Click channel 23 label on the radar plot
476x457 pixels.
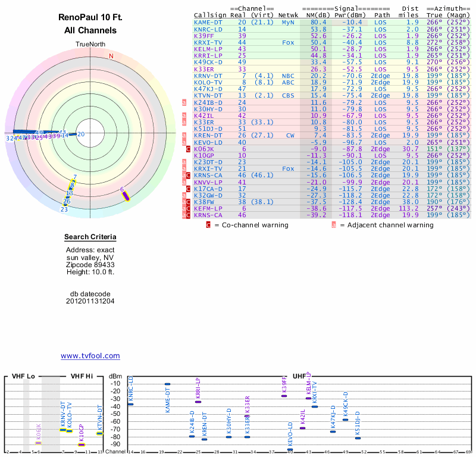click(x=64, y=209)
